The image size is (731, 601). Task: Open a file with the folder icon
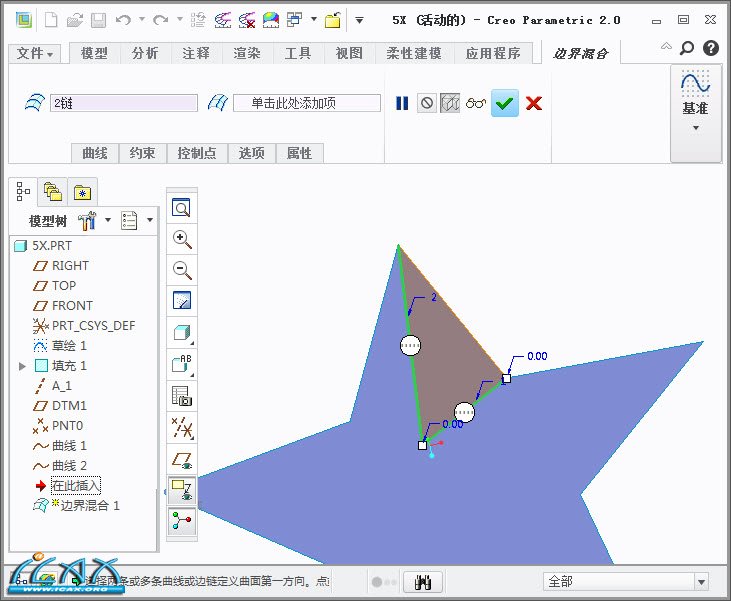click(x=75, y=20)
